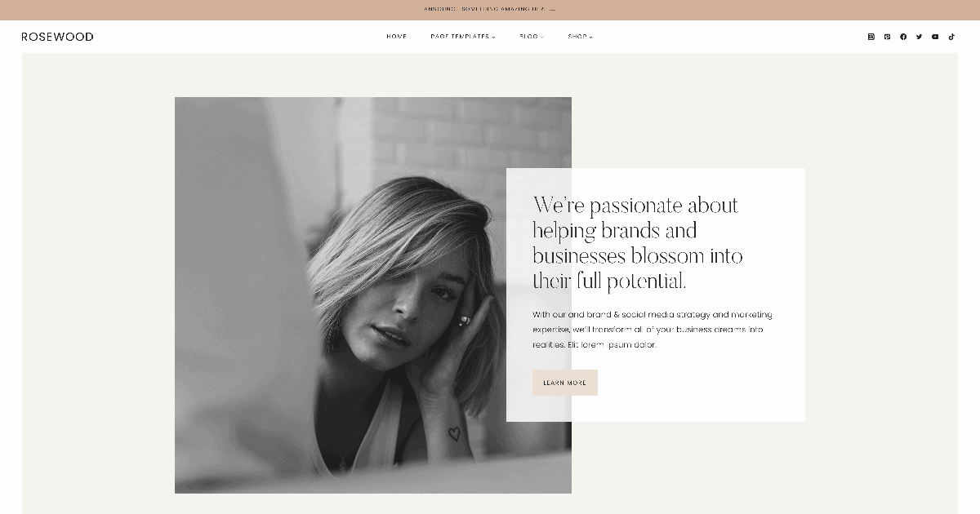Click the arrow dash after announcement text
Viewport: 980px width, 514px height.
553,10
